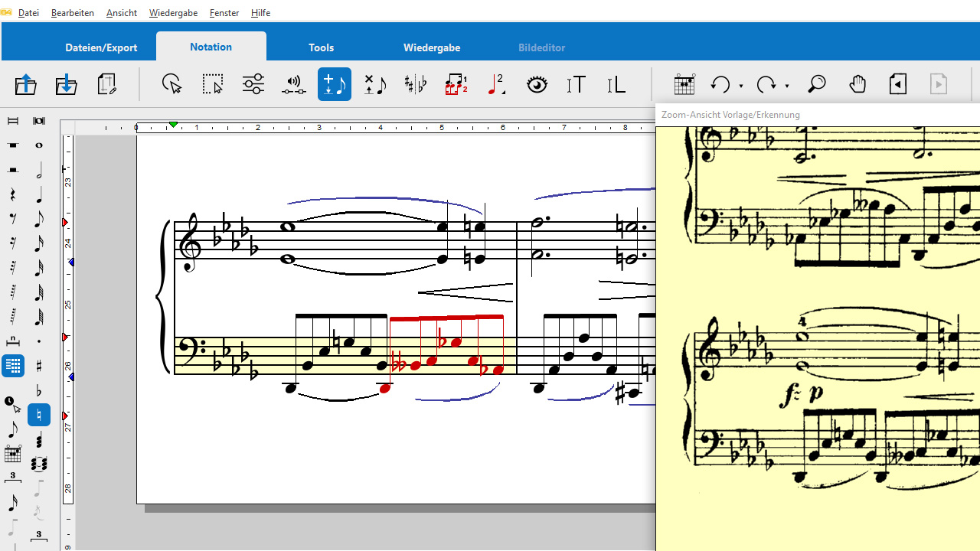Image resolution: width=980 pixels, height=551 pixels.
Task: Click the Hilfe menu
Action: (260, 13)
